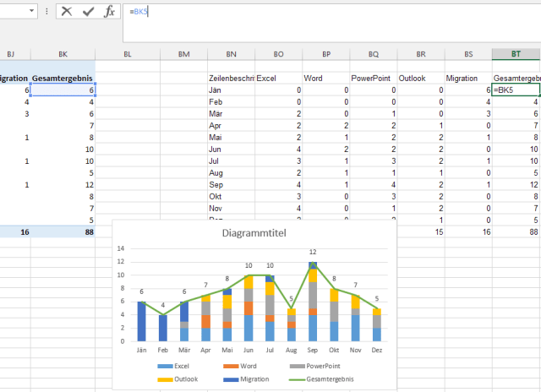Select the Outlook legend entry in the chart
541x392 pixels.
coord(178,379)
